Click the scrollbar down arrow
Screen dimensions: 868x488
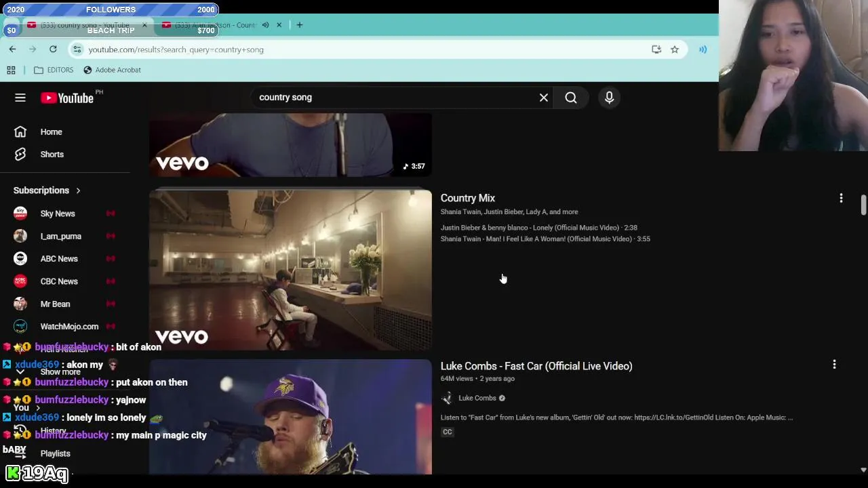(863, 470)
